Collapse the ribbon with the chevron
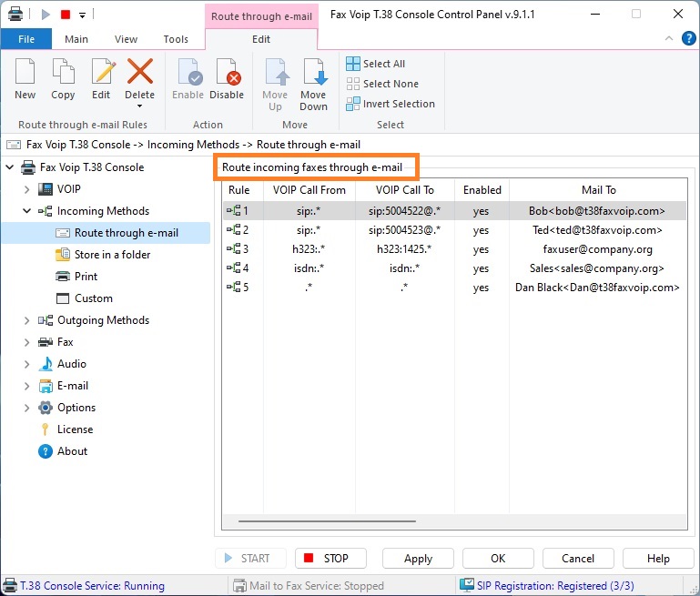 click(x=669, y=38)
